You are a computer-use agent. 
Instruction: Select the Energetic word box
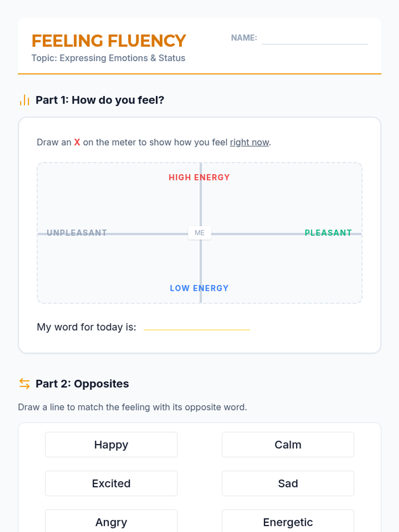(288, 522)
